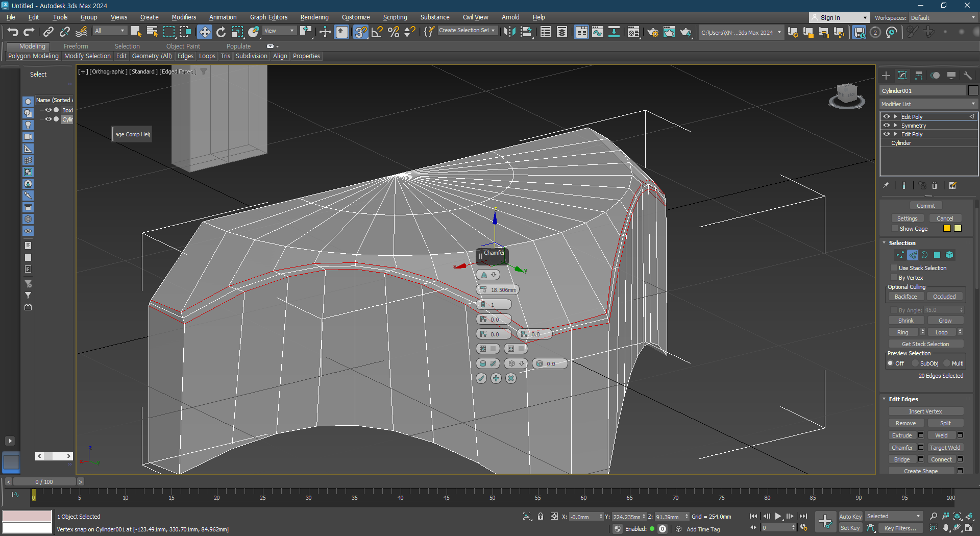Switch to Create command panel tab

click(886, 76)
